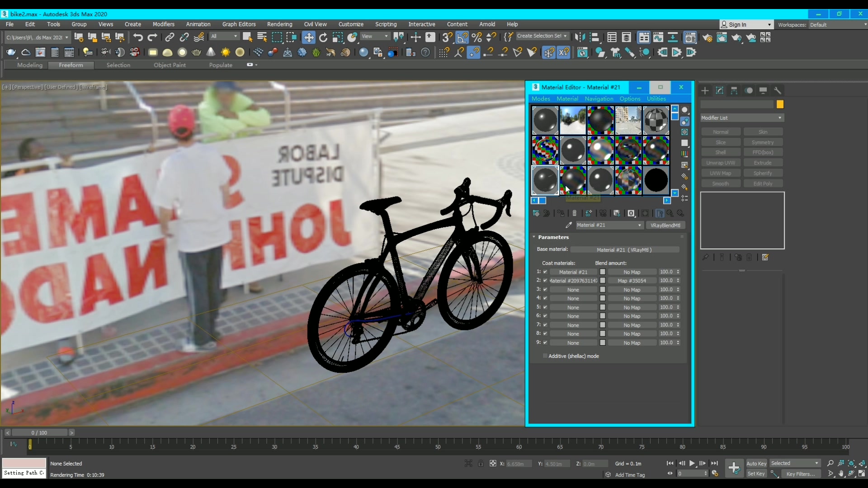The image size is (868, 488).
Task: Open the Utilities wrench panel tab
Action: [x=778, y=91]
